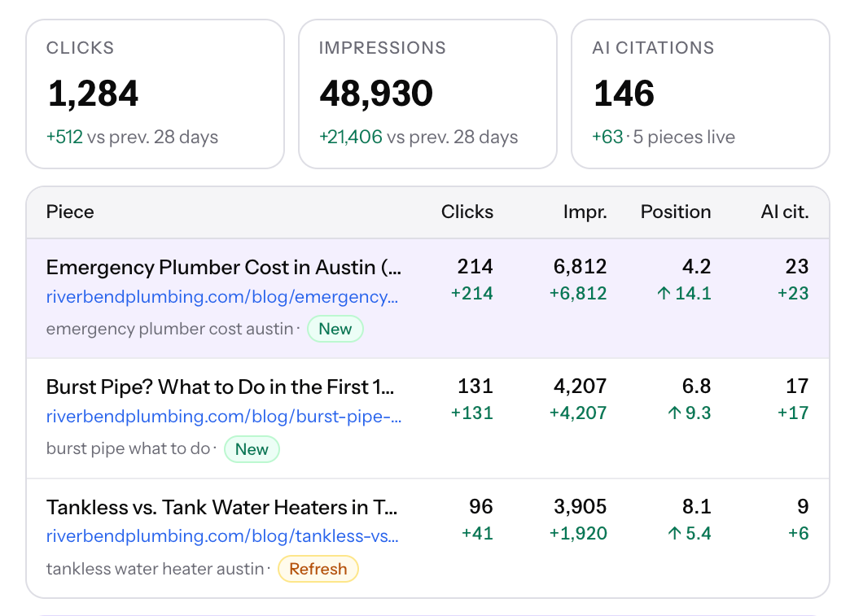Screen dimensions: 850x616
Task: Click +6 AI citations change
Action: click(x=799, y=533)
